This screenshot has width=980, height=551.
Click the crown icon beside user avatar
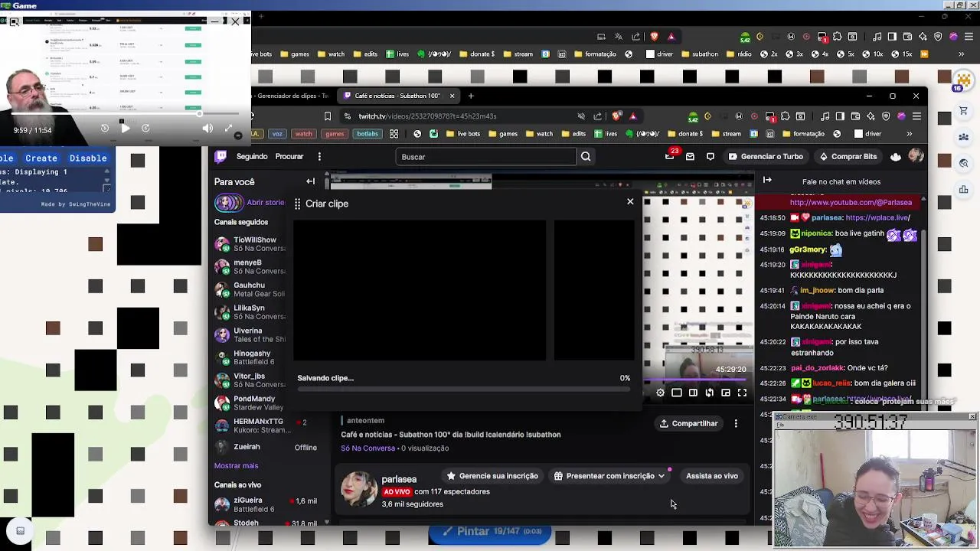(x=896, y=157)
